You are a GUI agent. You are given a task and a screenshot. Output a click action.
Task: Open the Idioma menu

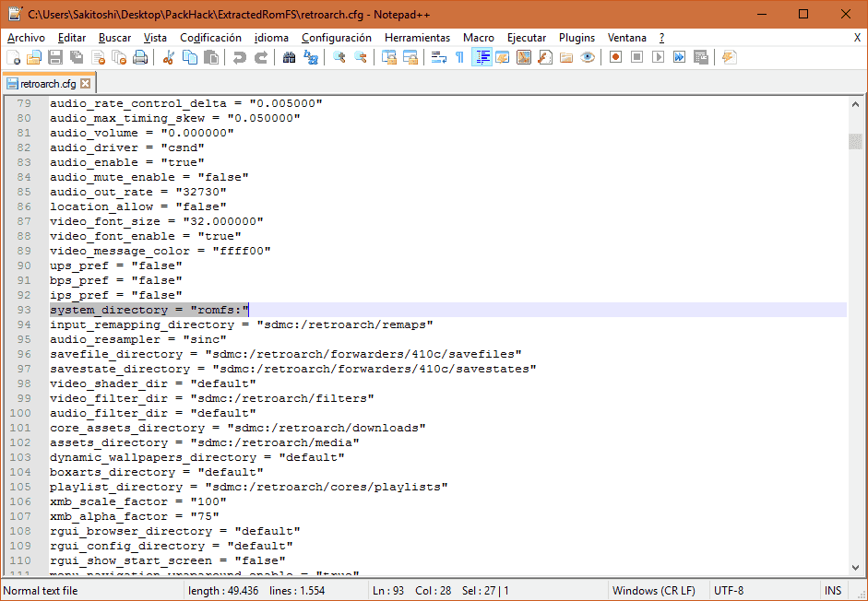tap(271, 38)
